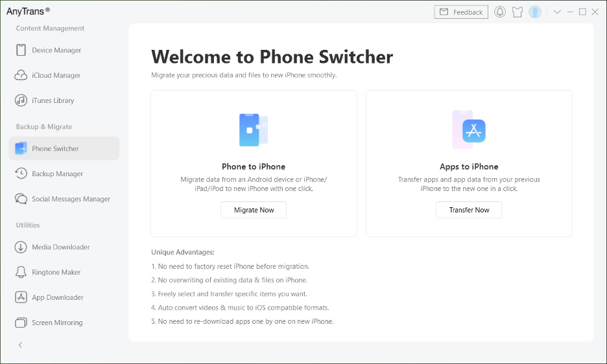The height and width of the screenshot is (364, 607).
Task: Open Backup Manager label in sidebar
Action: [57, 174]
